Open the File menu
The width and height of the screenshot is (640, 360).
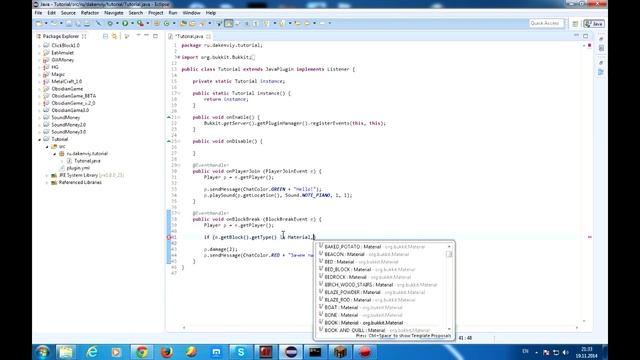[38, 13]
